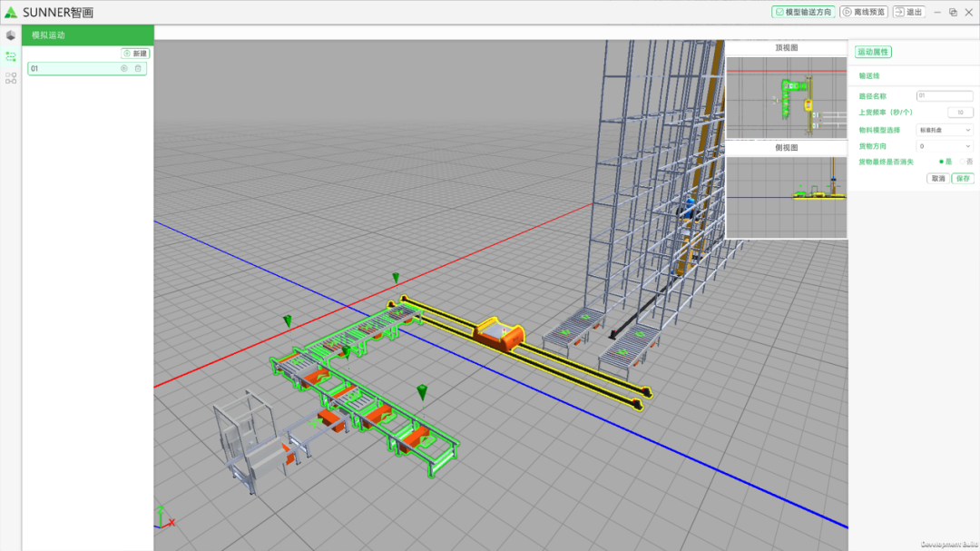The height and width of the screenshot is (551, 980).
Task: Open the 货物方向 dropdown
Action: pyautogui.click(x=944, y=145)
